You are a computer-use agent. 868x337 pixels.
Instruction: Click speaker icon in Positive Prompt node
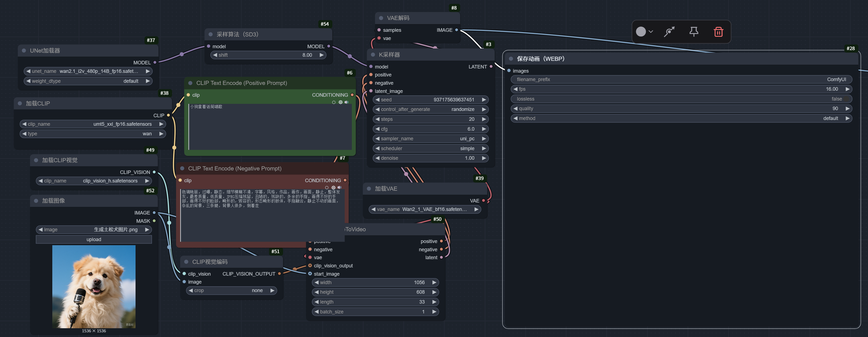(346, 102)
